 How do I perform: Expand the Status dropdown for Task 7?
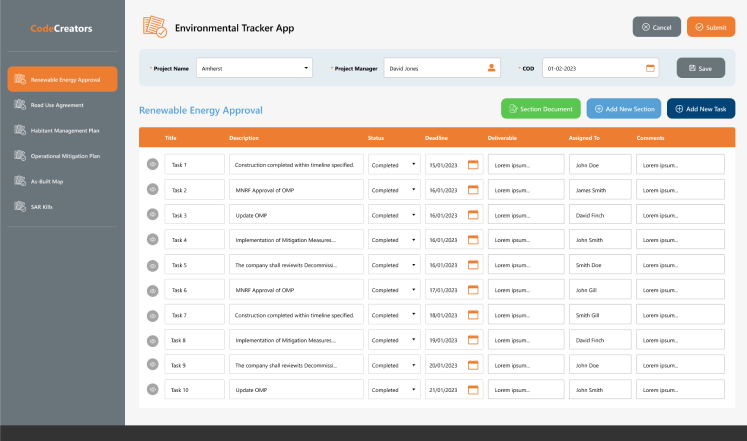(394, 315)
